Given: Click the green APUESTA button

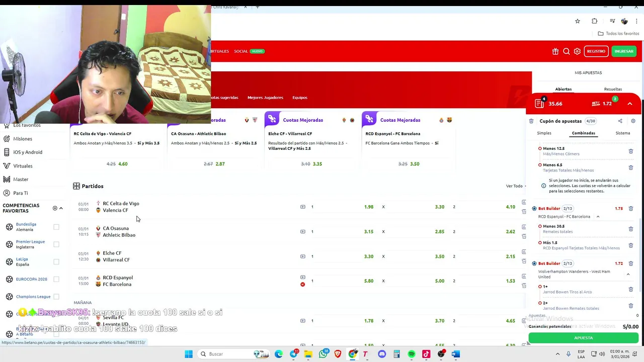Looking at the screenshot, I should [584, 338].
